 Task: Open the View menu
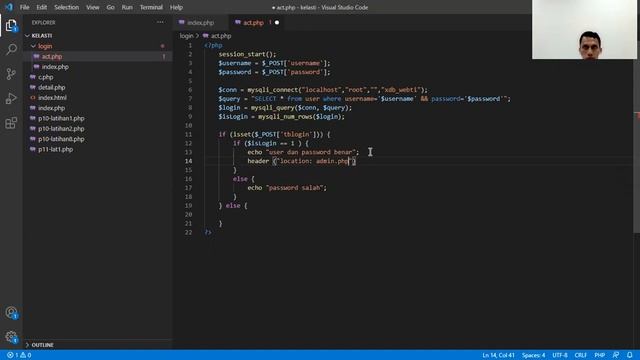pyautogui.click(x=93, y=7)
